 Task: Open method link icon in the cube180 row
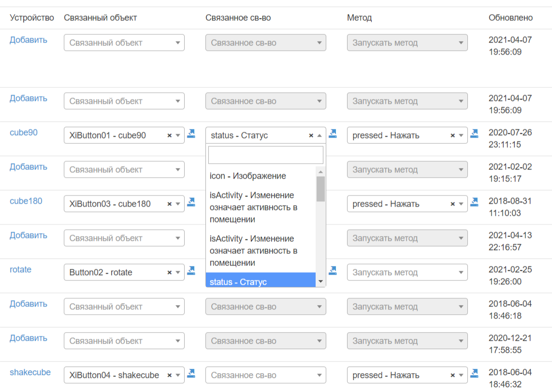(x=474, y=202)
